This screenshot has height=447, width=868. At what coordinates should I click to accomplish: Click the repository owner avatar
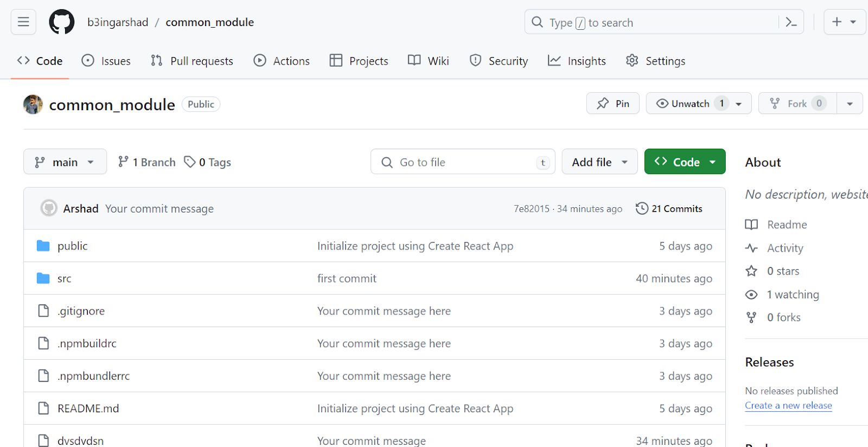[x=33, y=104]
